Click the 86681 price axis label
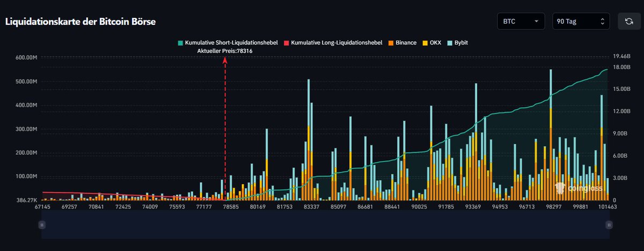 click(365, 207)
